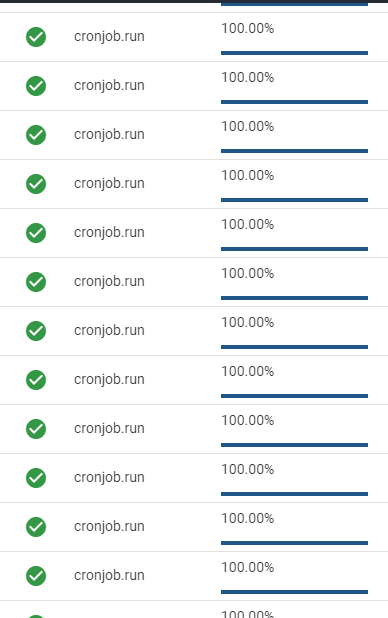This screenshot has width=388, height=618.
Task: Select the success status icon of the fifth full row
Action: pyautogui.click(x=36, y=233)
